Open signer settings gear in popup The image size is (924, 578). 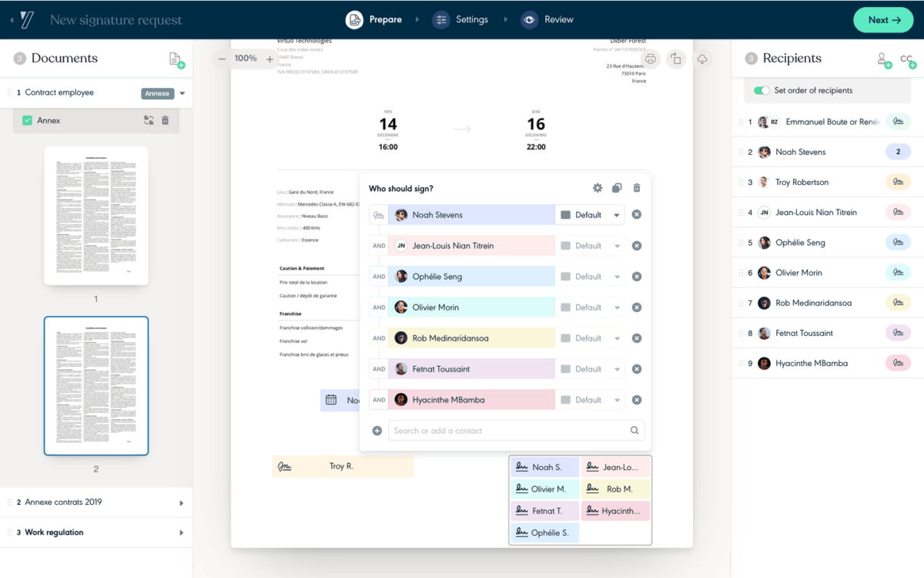tap(598, 188)
